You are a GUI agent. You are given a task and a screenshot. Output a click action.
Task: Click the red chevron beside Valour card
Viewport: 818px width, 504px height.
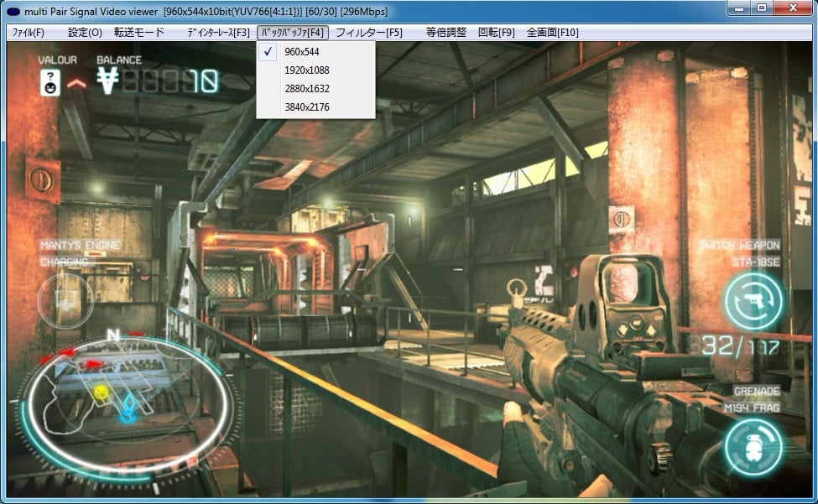click(76, 83)
